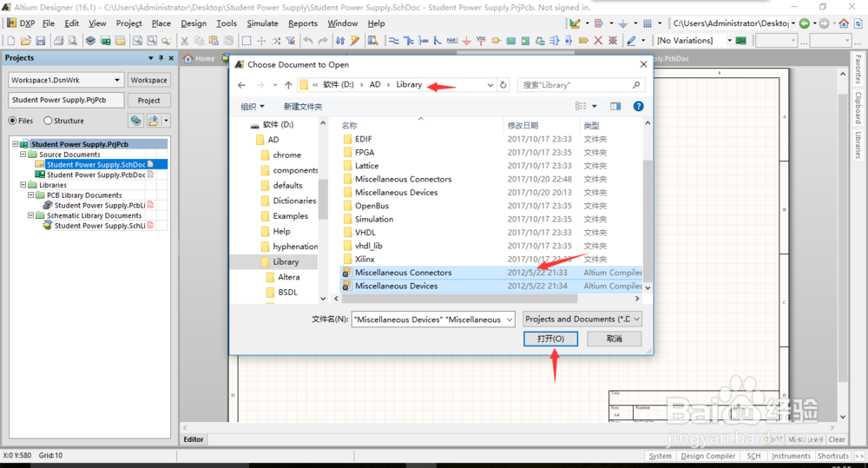This screenshot has width=868, height=468.
Task: Click the Open document folder toolbar icon
Action: (25, 41)
